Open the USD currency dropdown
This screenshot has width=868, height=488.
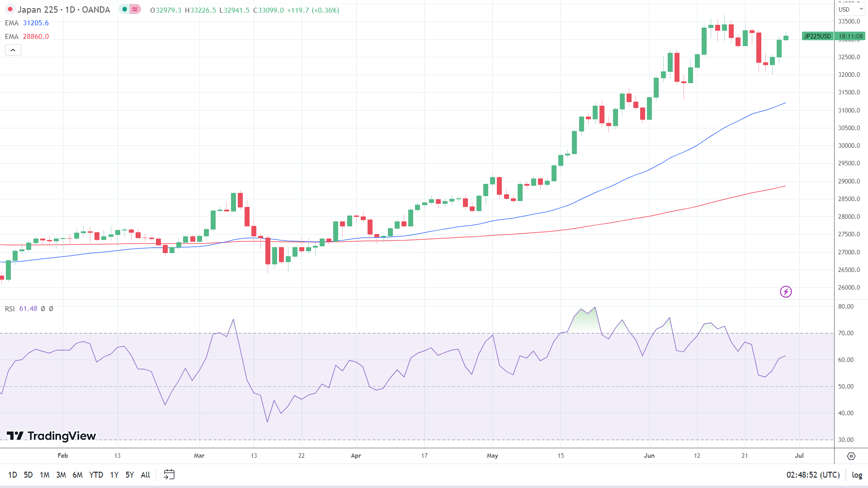[851, 9]
